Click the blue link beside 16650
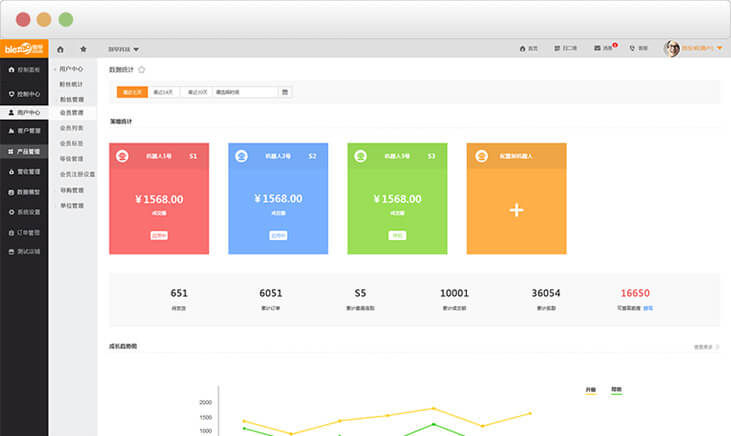 click(648, 308)
